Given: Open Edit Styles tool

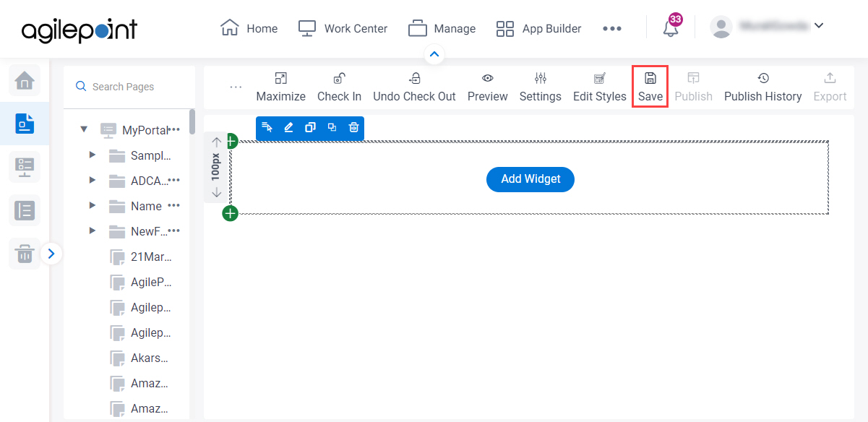Looking at the screenshot, I should (599, 87).
